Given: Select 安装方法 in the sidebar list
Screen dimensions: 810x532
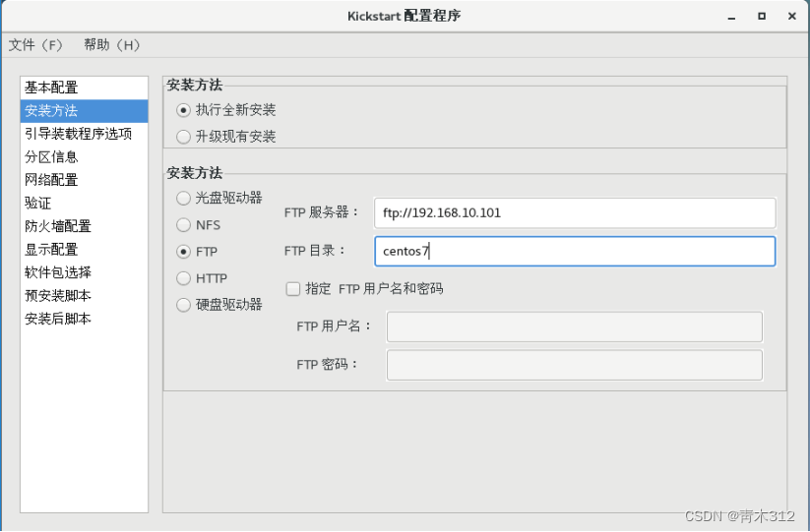Looking at the screenshot, I should click(x=85, y=111).
